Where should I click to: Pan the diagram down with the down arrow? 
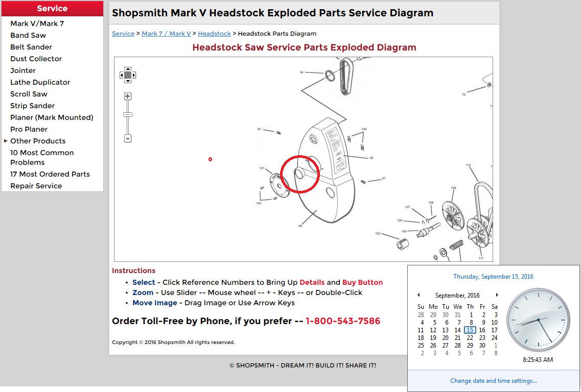tap(128, 81)
